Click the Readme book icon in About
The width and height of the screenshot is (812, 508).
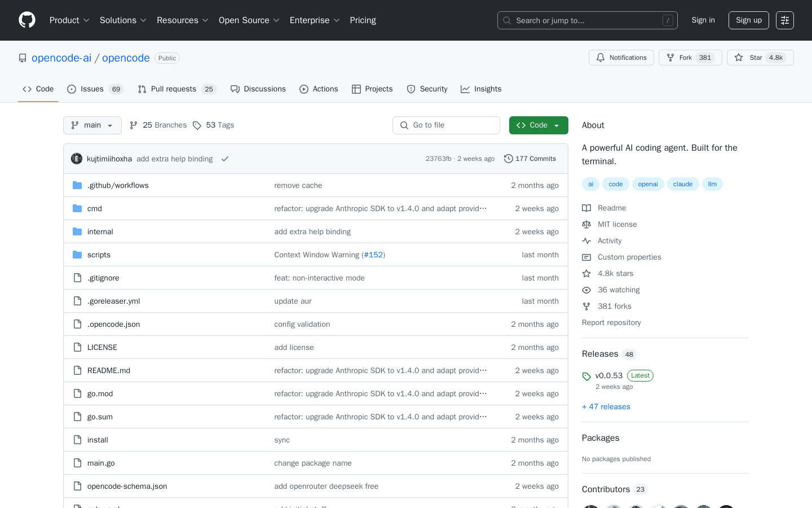coord(586,208)
